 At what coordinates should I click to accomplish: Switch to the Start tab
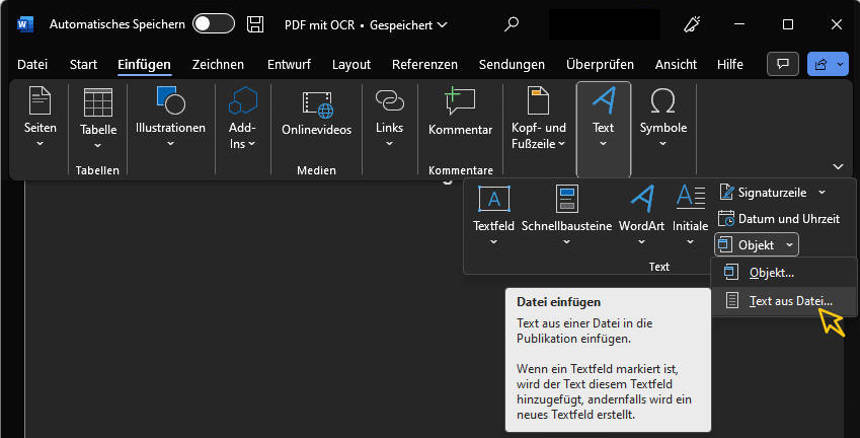[83, 65]
